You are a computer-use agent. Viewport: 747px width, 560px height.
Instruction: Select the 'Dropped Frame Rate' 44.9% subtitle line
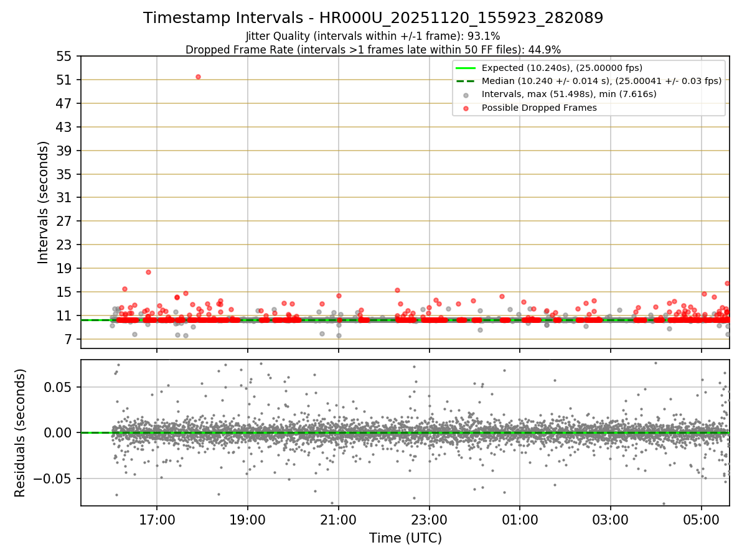(x=374, y=50)
